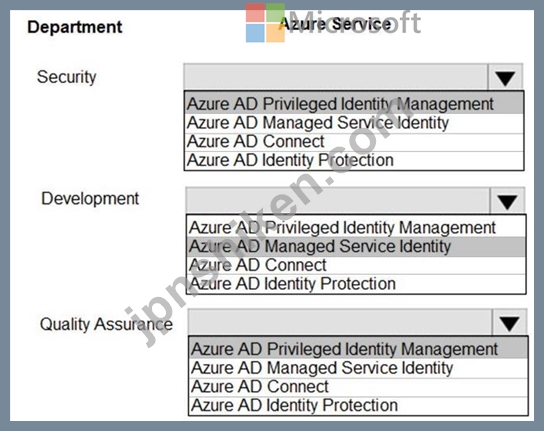Click the Development combo box field

[x=338, y=201]
